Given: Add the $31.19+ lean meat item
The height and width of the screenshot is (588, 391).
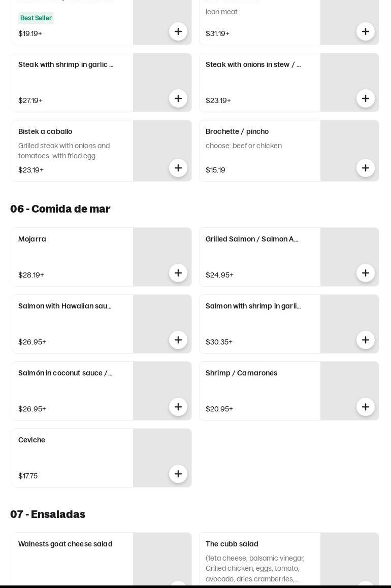Looking at the screenshot, I should 365,31.
